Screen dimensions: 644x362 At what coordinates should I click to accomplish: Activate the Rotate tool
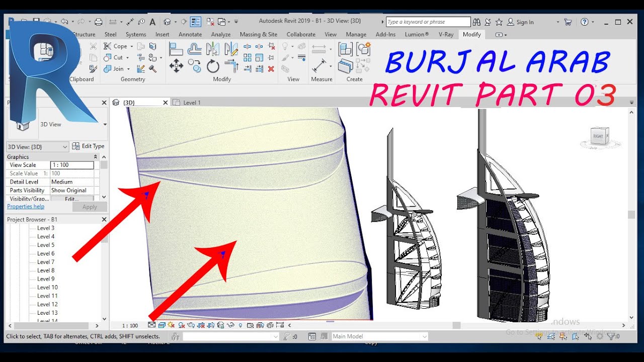pos(213,66)
